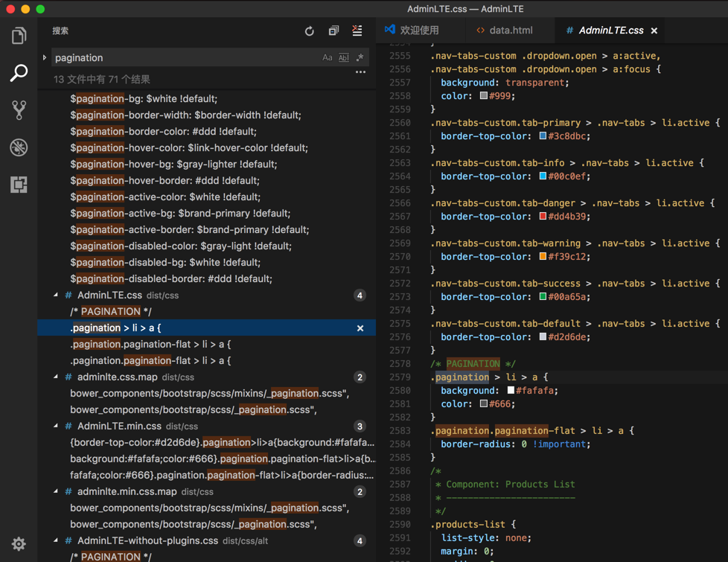Clear the search results

pyautogui.click(x=357, y=31)
